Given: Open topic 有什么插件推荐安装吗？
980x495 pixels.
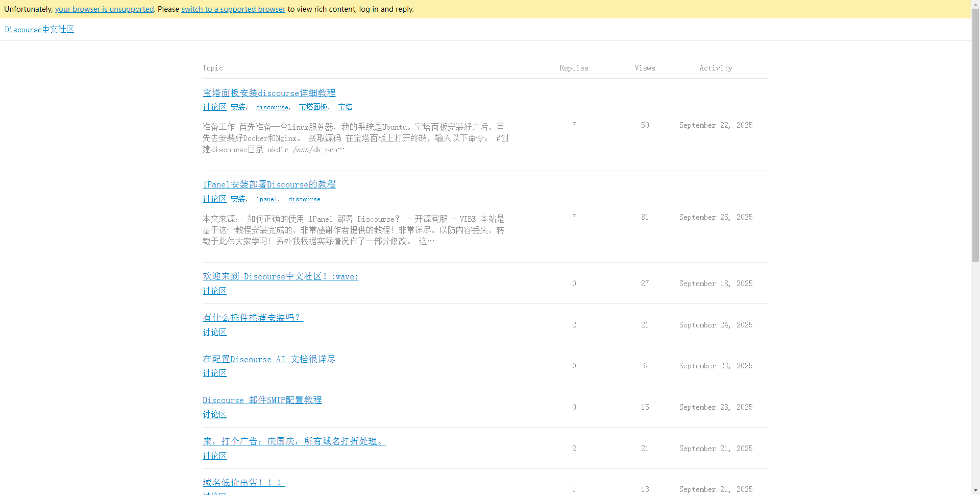Looking at the screenshot, I should tap(253, 318).
